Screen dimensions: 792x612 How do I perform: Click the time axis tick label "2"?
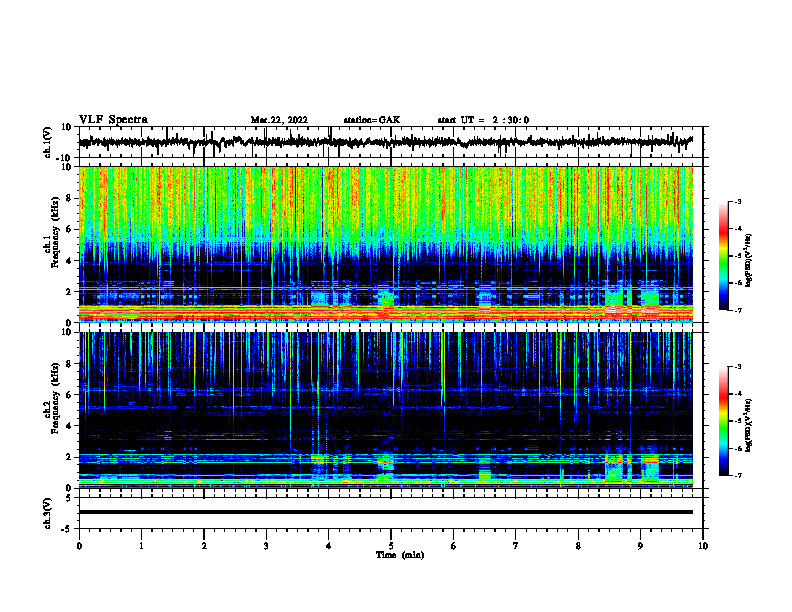[204, 546]
